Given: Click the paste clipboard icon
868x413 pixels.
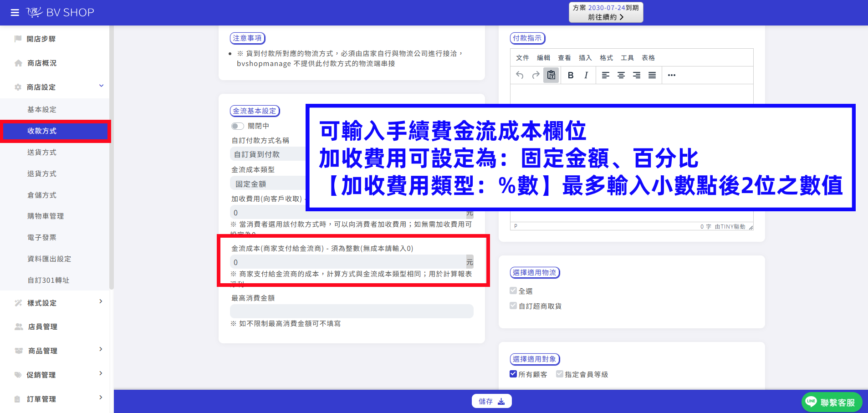Looking at the screenshot, I should click(551, 75).
